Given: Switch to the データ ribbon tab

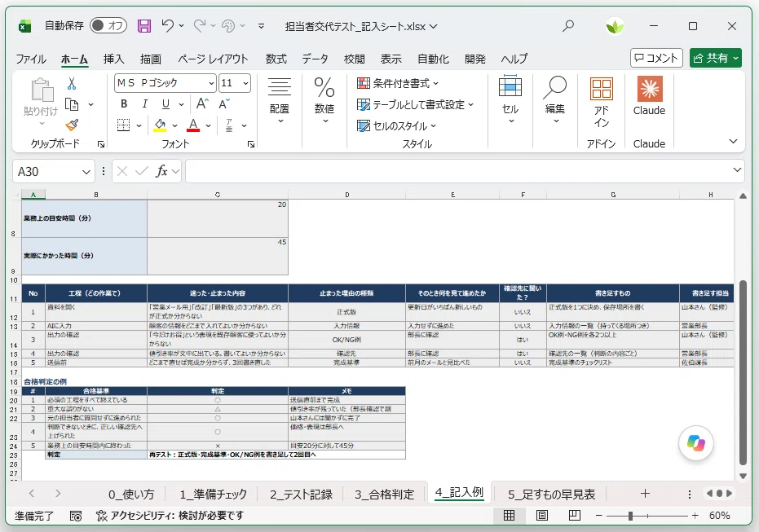Looking at the screenshot, I should pyautogui.click(x=316, y=59).
